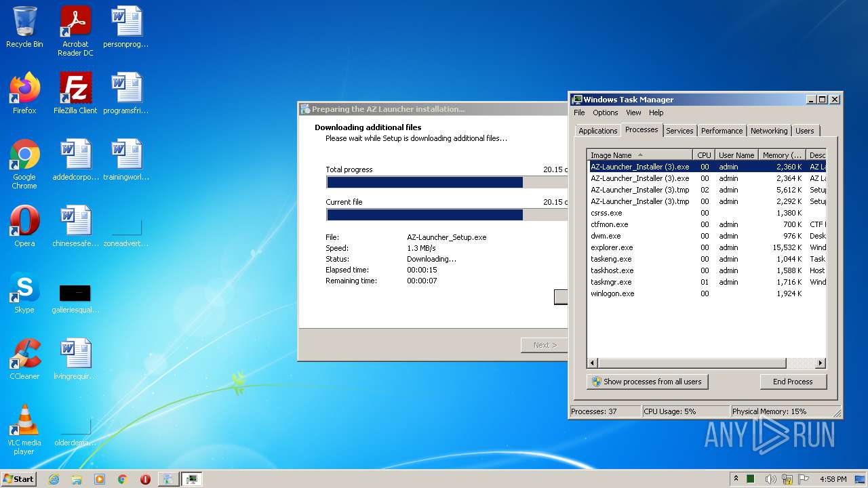
Task: Click the volume speaker tray icon
Action: pyautogui.click(x=771, y=479)
